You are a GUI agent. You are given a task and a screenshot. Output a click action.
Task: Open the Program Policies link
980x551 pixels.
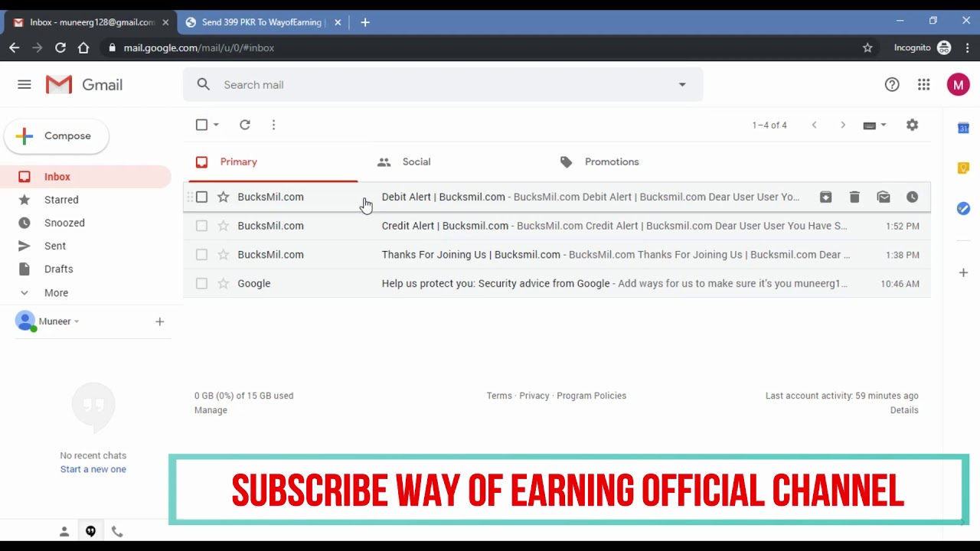tap(591, 396)
